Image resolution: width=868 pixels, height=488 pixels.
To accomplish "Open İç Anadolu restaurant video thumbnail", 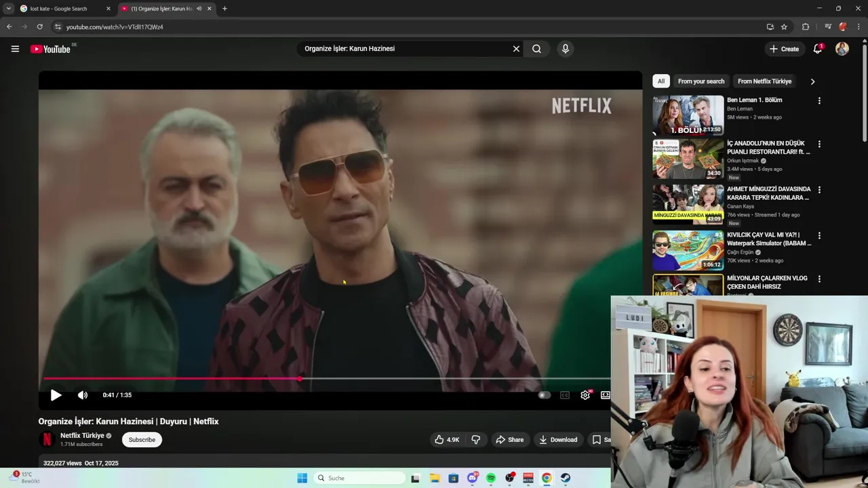I will pyautogui.click(x=688, y=159).
